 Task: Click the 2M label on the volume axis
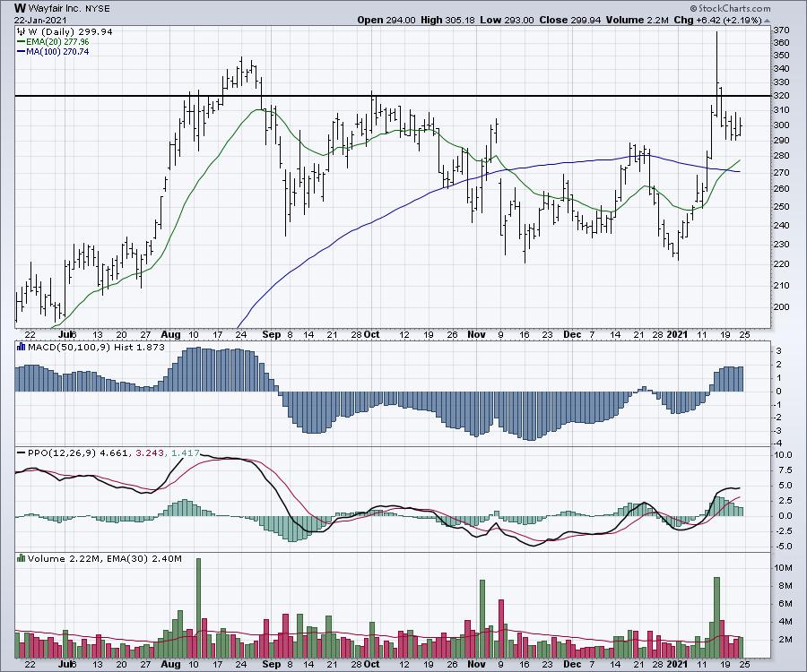[x=785, y=640]
